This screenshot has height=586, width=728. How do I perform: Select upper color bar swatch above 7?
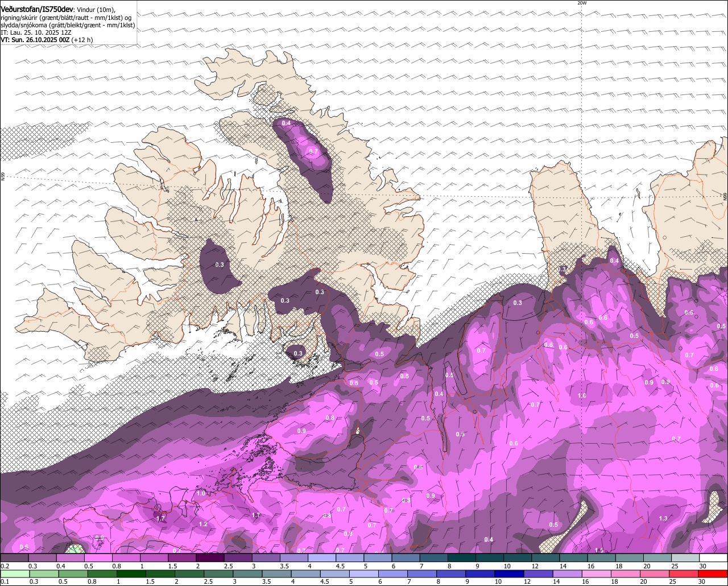(434, 558)
